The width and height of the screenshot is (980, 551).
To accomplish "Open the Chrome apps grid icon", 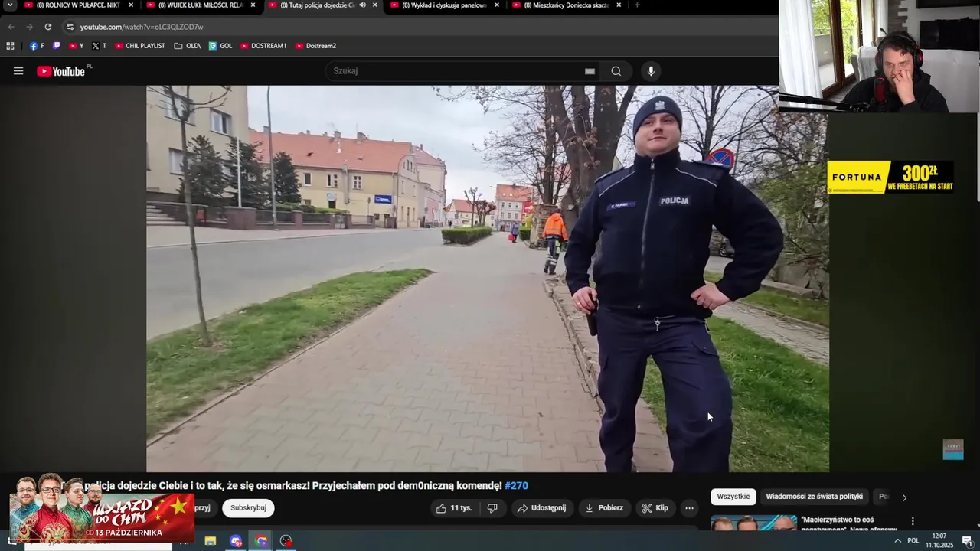I will (10, 46).
